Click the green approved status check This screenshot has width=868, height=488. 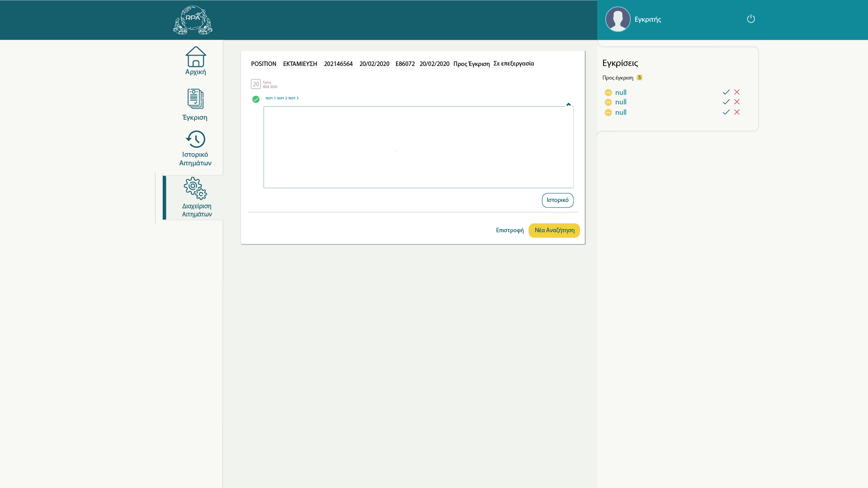pos(256,99)
